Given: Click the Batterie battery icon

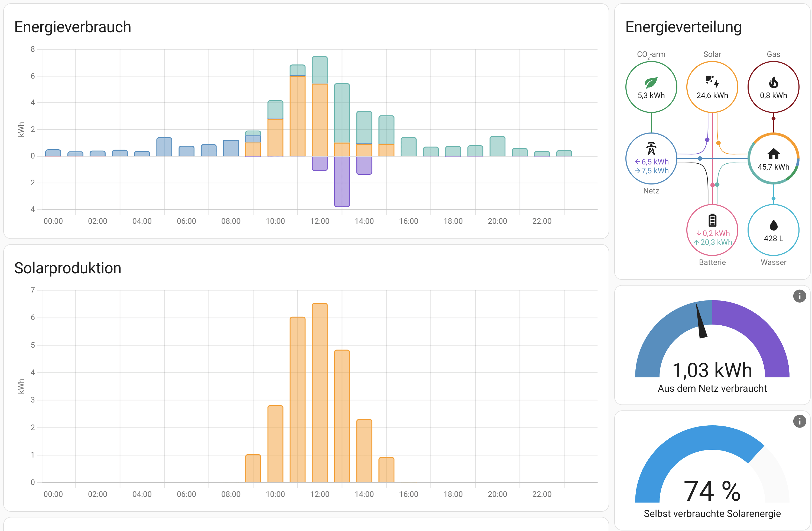Looking at the screenshot, I should tap(712, 221).
